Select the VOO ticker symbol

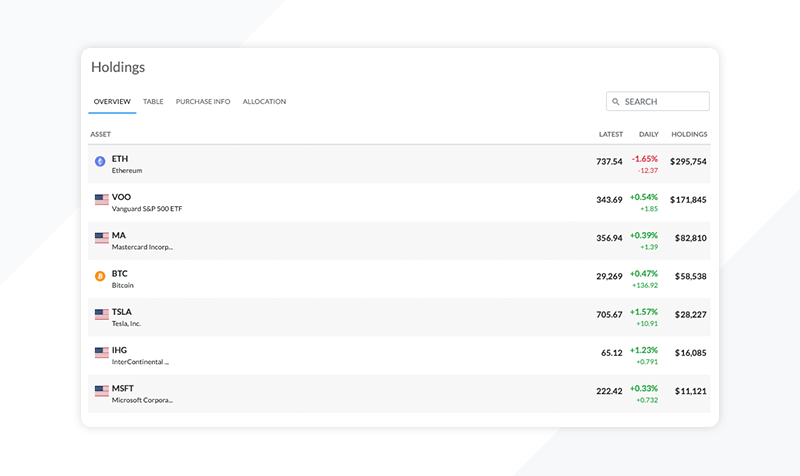(x=121, y=197)
